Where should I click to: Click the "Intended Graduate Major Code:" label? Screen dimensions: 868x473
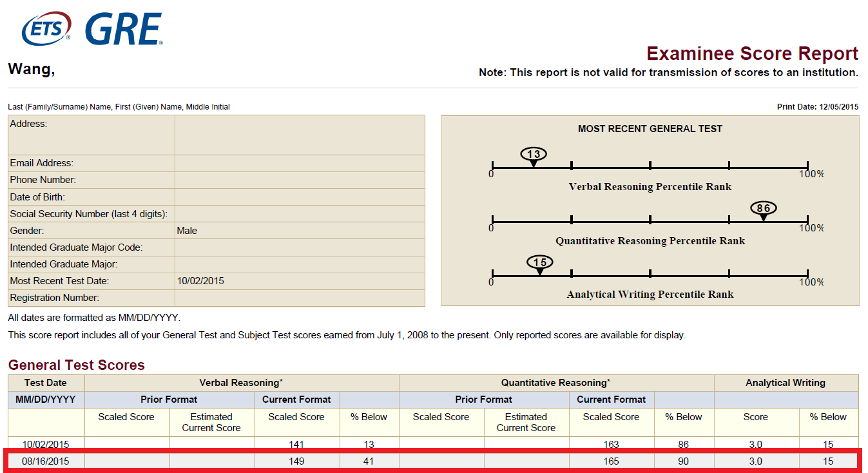(76, 247)
